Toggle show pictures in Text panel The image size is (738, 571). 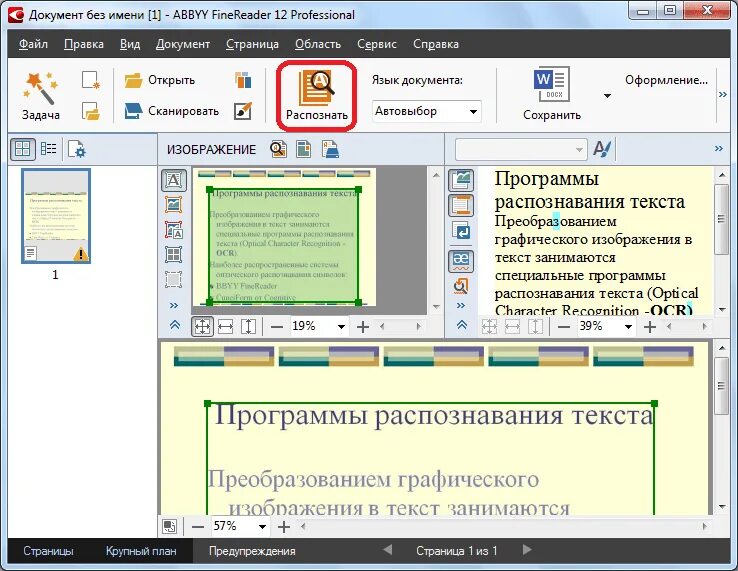pos(461,180)
